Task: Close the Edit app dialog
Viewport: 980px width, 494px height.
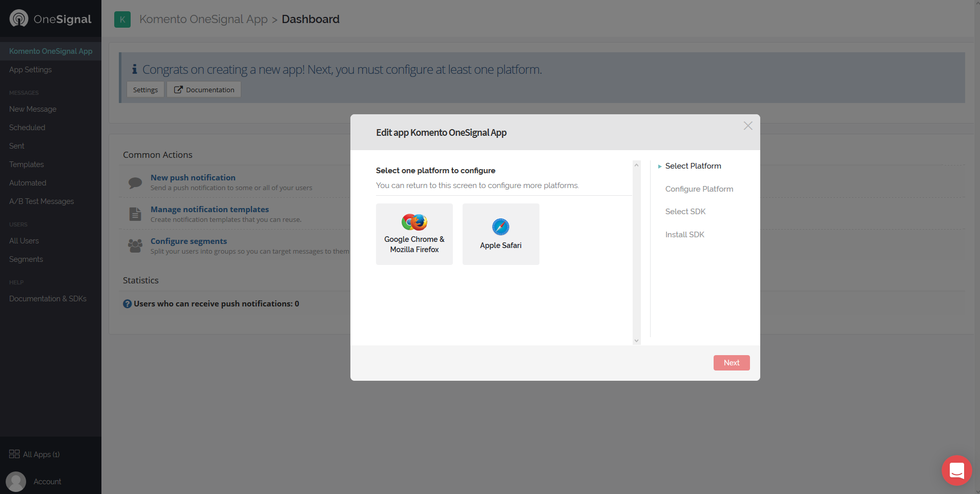Action: tap(748, 126)
